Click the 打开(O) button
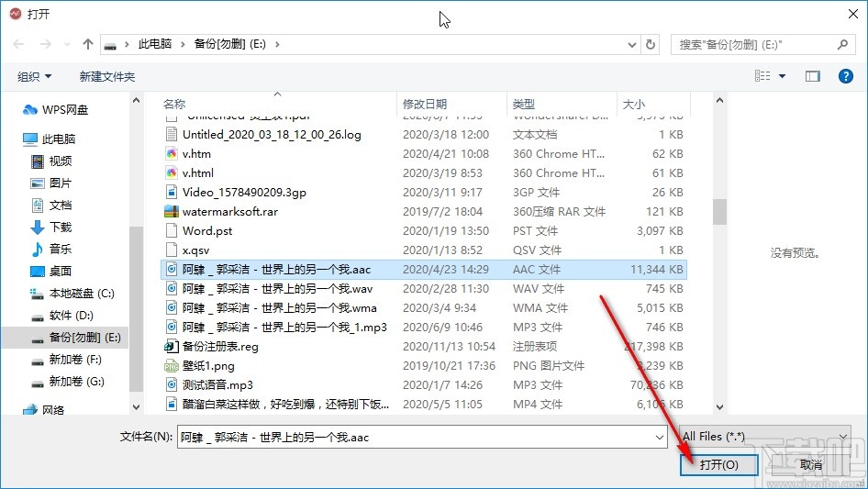 click(x=718, y=464)
